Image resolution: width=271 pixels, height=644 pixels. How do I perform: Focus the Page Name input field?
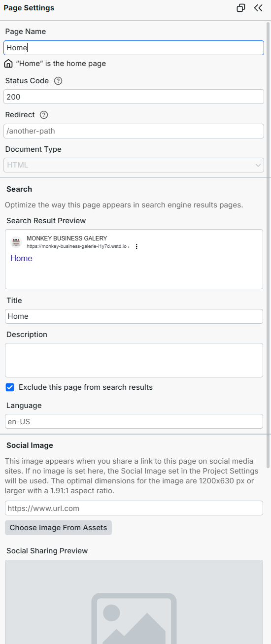click(x=134, y=48)
